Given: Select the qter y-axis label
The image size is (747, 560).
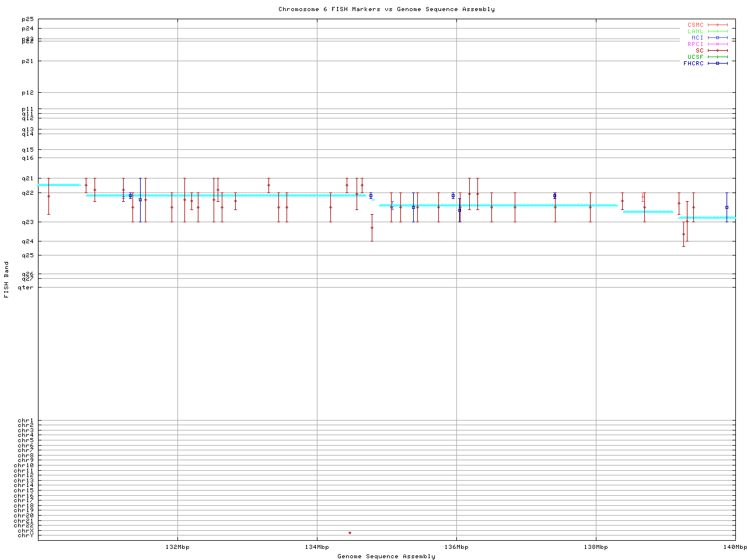Looking at the screenshot, I should click(26, 287).
